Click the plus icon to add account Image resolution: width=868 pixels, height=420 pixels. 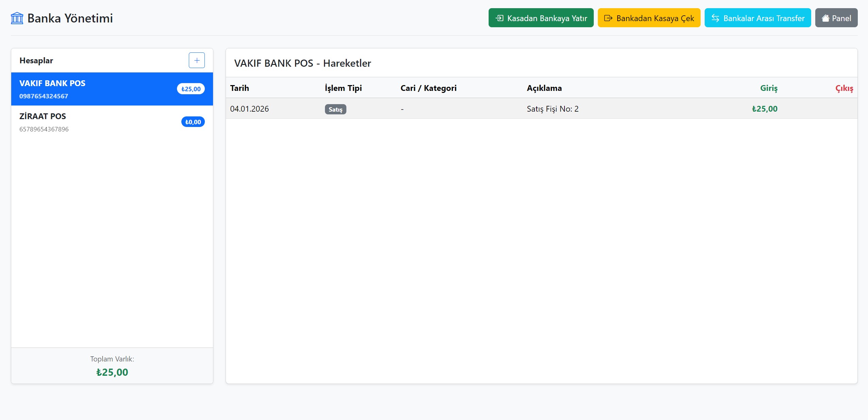197,60
